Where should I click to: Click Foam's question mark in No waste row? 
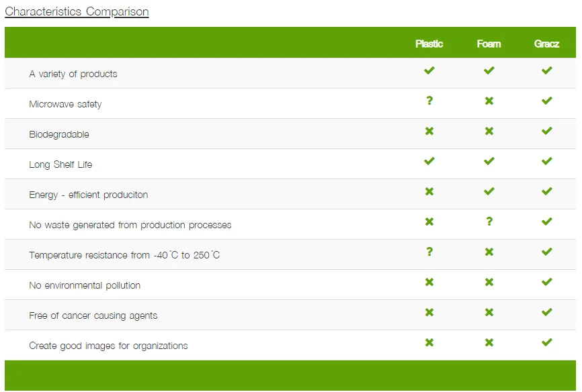[x=489, y=222]
